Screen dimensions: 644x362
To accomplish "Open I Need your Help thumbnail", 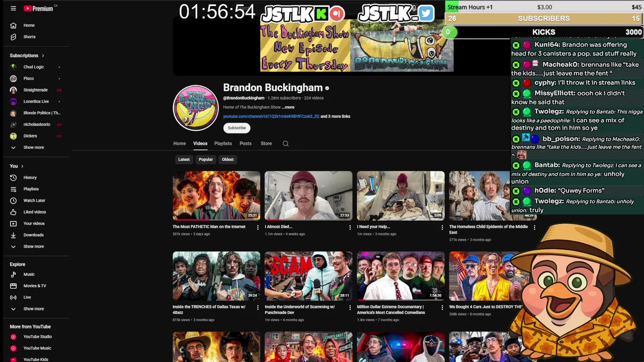I will [x=400, y=196].
